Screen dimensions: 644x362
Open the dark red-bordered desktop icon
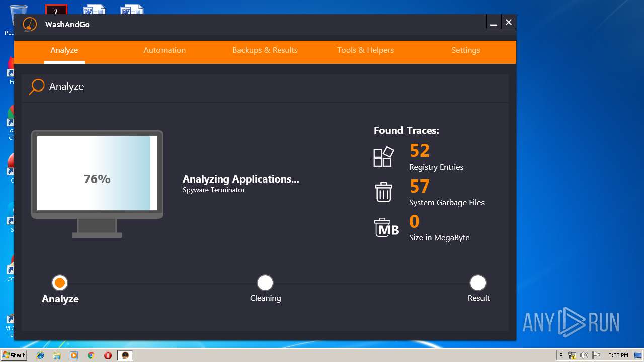point(56,9)
